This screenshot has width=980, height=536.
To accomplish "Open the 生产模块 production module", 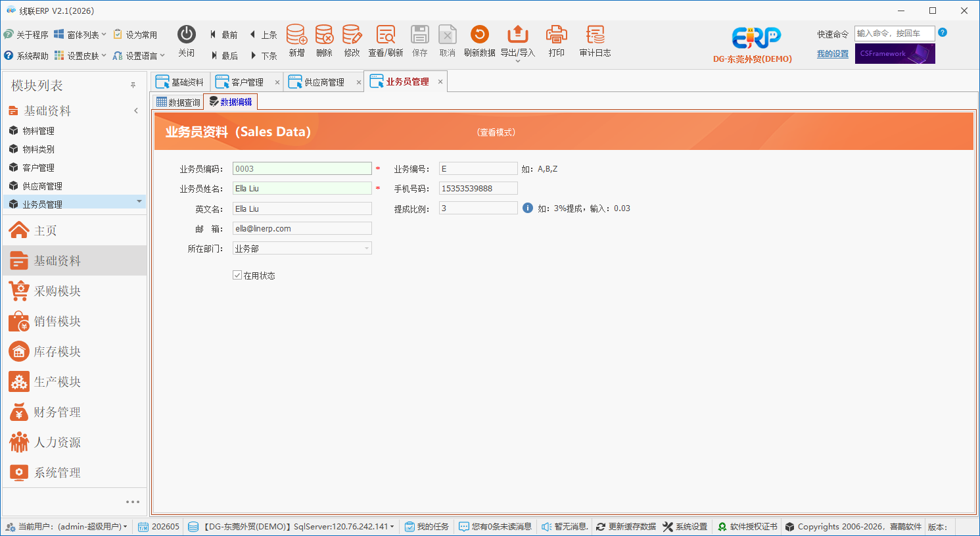I will point(74,381).
